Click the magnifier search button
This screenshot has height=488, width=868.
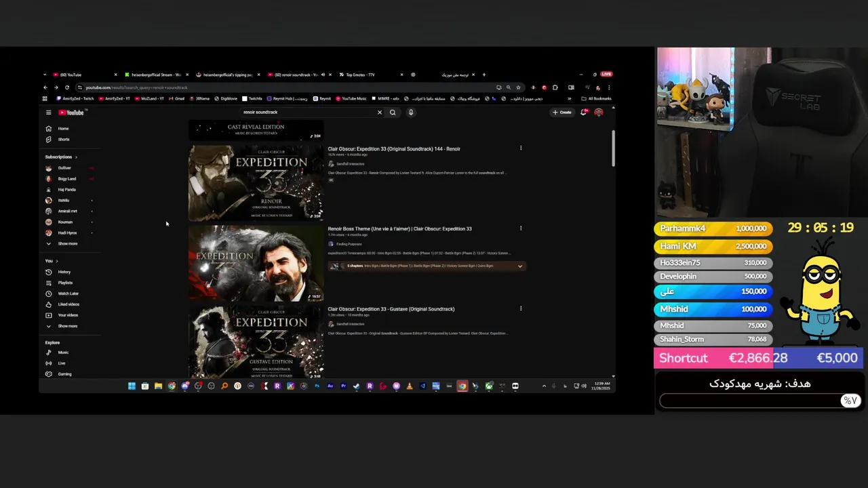[x=393, y=113]
